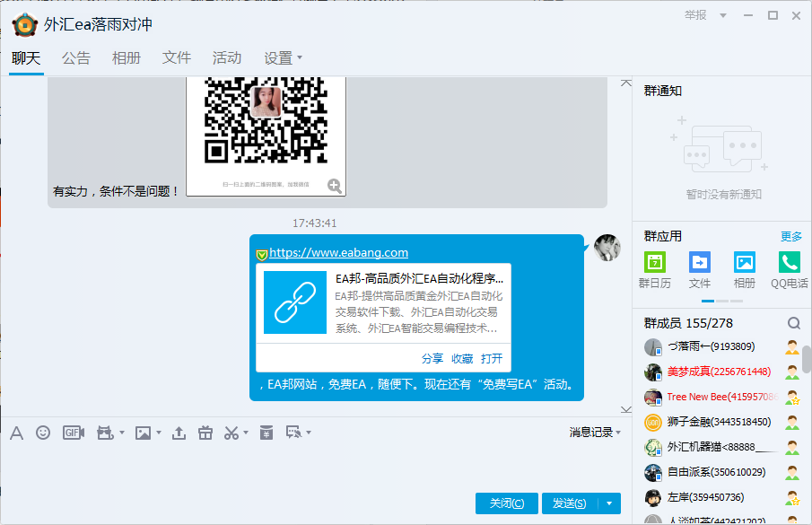Image resolution: width=812 pixels, height=525 pixels.
Task: Click the EA邦 link card title
Action: click(419, 278)
